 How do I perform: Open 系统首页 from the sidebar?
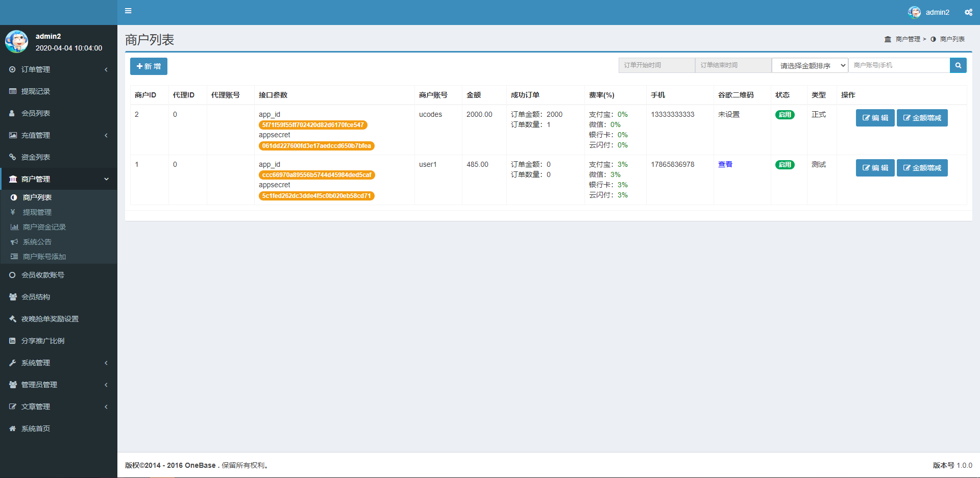click(x=36, y=429)
